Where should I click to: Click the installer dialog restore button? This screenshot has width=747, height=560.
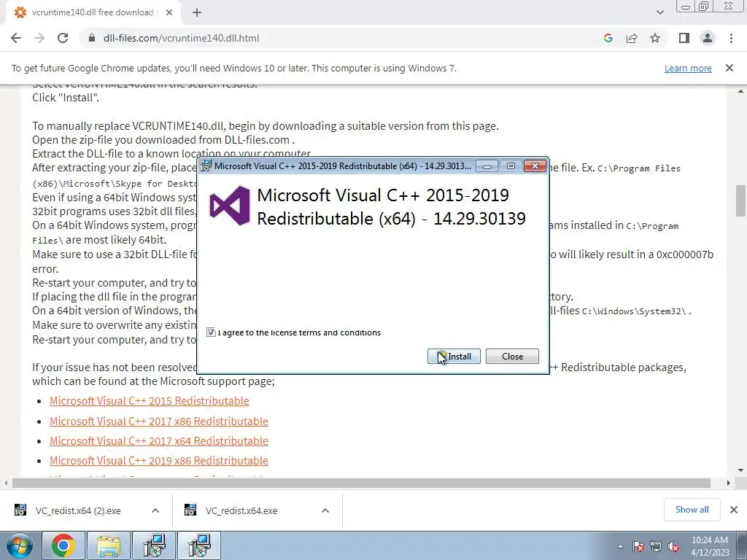tap(511, 166)
